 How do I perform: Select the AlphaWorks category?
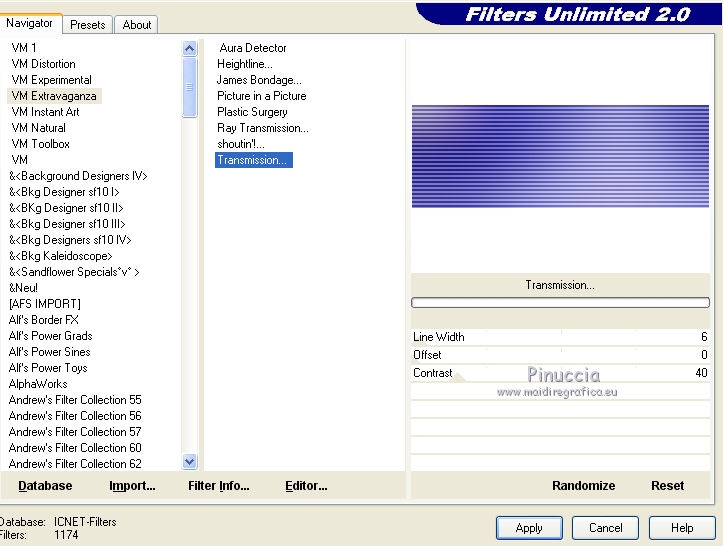tap(38, 384)
